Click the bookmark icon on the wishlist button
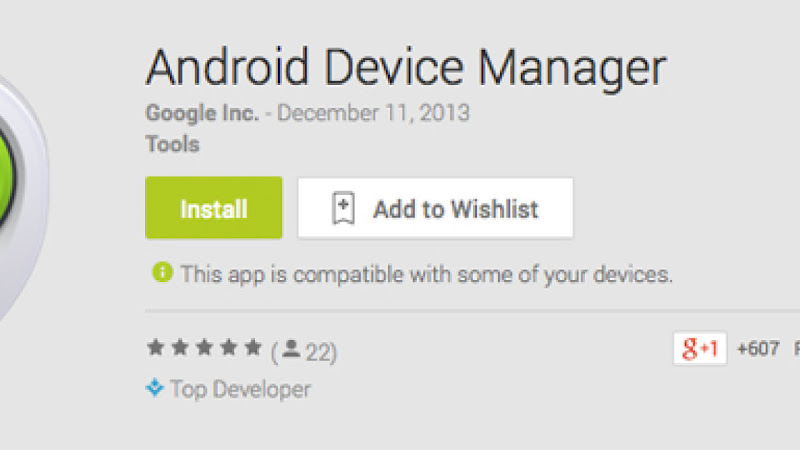 [x=343, y=208]
